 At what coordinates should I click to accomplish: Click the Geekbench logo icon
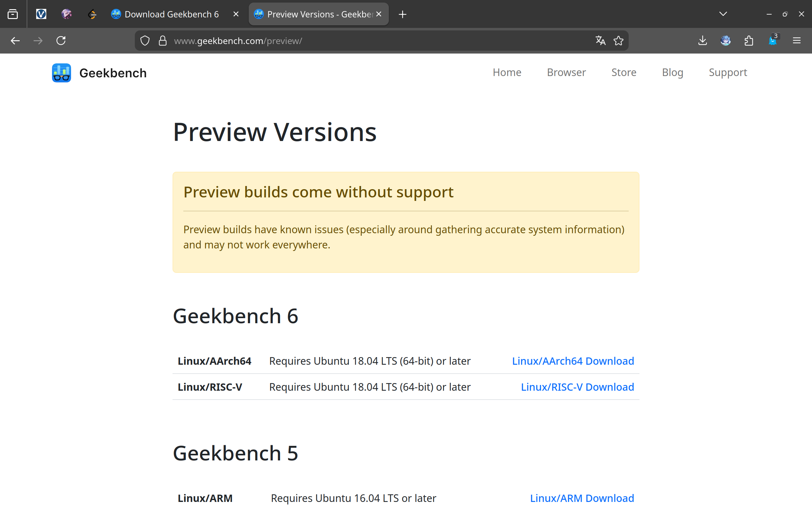[x=62, y=73]
